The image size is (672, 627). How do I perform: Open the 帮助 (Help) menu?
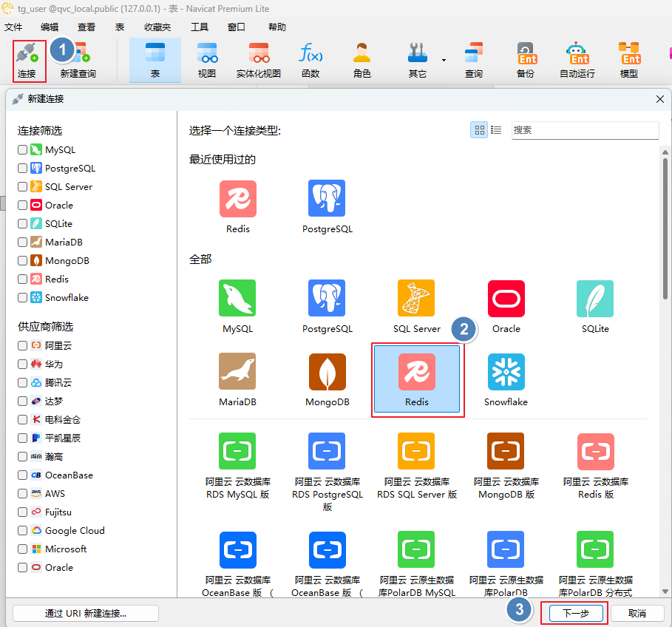(x=276, y=27)
